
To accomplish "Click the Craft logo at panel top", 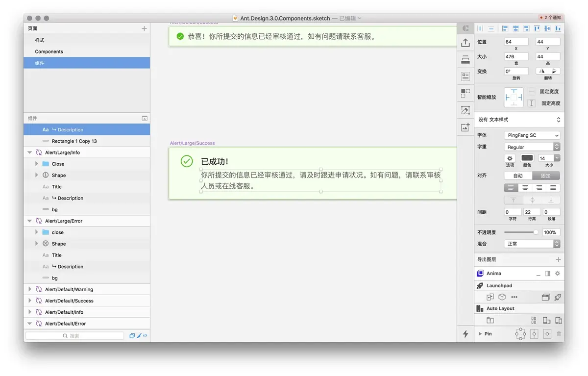I will [x=465, y=28].
